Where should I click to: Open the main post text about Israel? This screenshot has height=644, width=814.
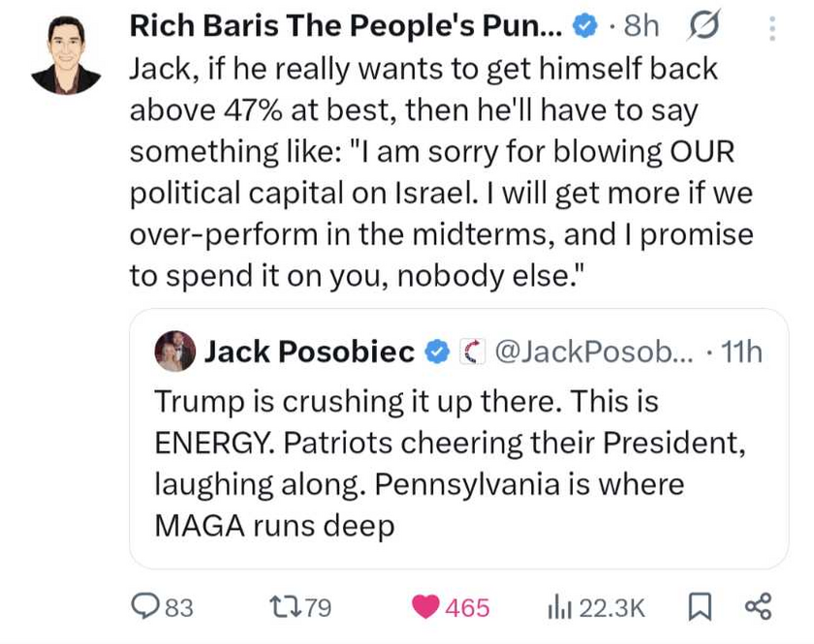[441, 172]
